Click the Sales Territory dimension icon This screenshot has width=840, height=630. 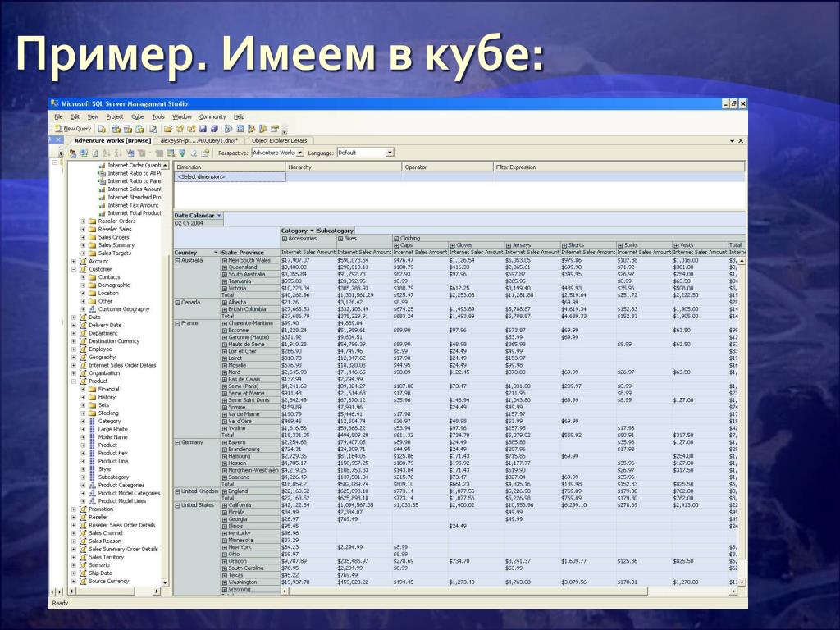tap(83, 557)
